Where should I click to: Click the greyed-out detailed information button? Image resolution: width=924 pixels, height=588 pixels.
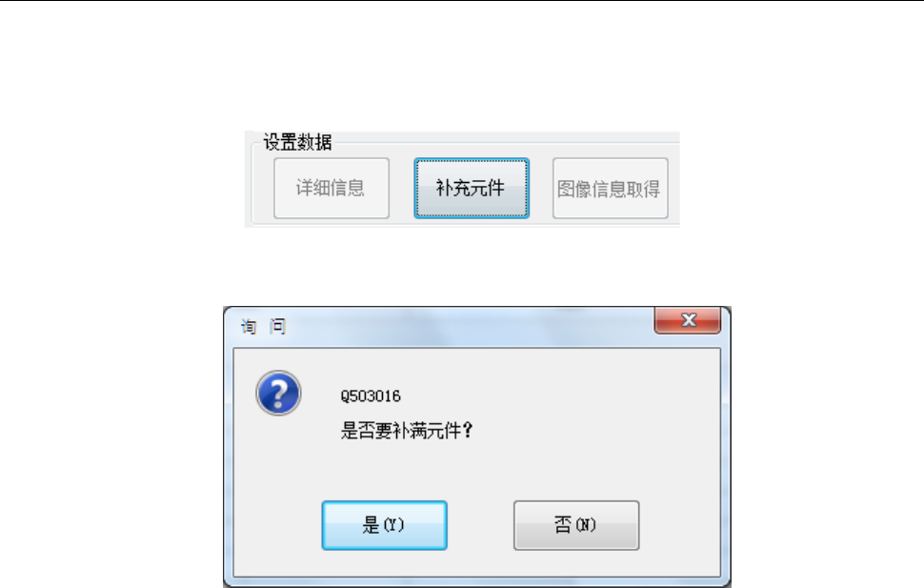[x=331, y=188]
